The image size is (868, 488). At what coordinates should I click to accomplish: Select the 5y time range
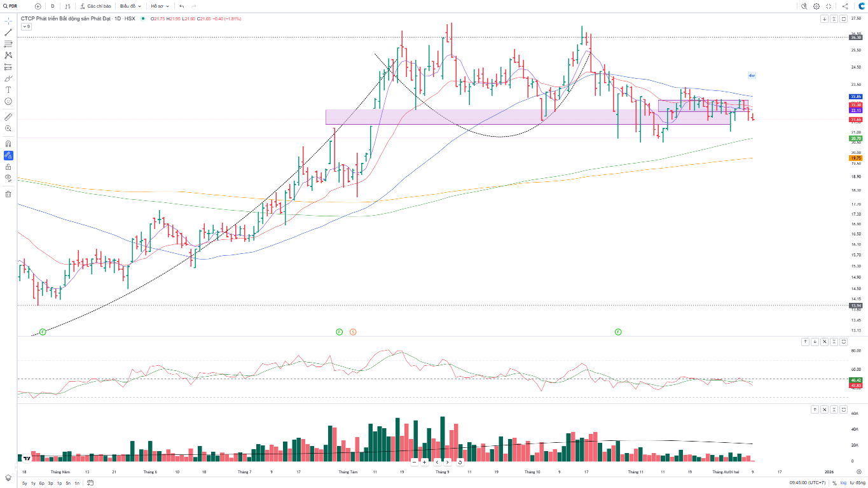(24, 483)
